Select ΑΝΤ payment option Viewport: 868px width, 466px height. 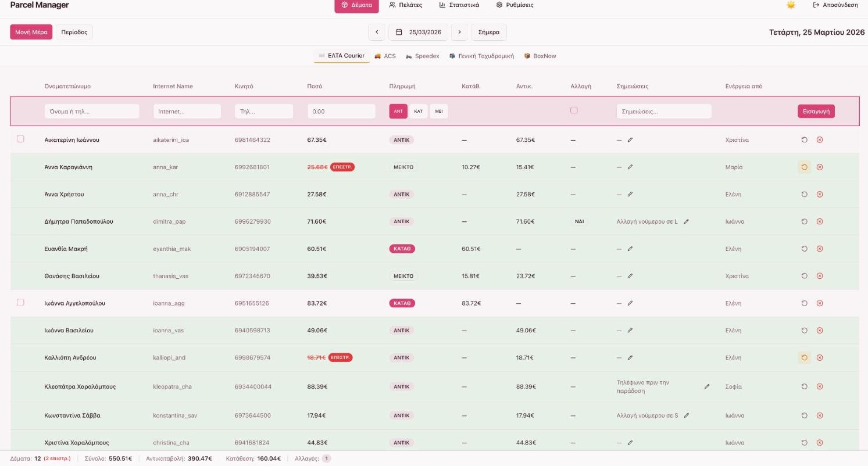(398, 111)
